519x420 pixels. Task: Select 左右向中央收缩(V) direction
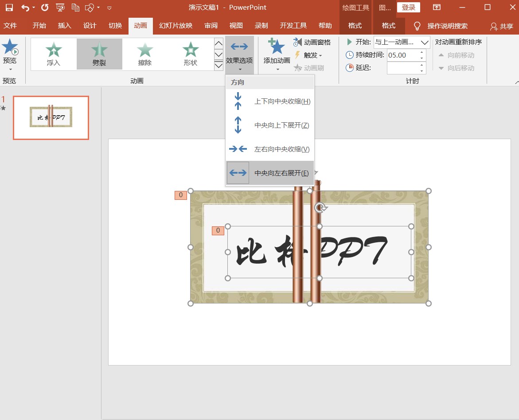click(x=270, y=149)
